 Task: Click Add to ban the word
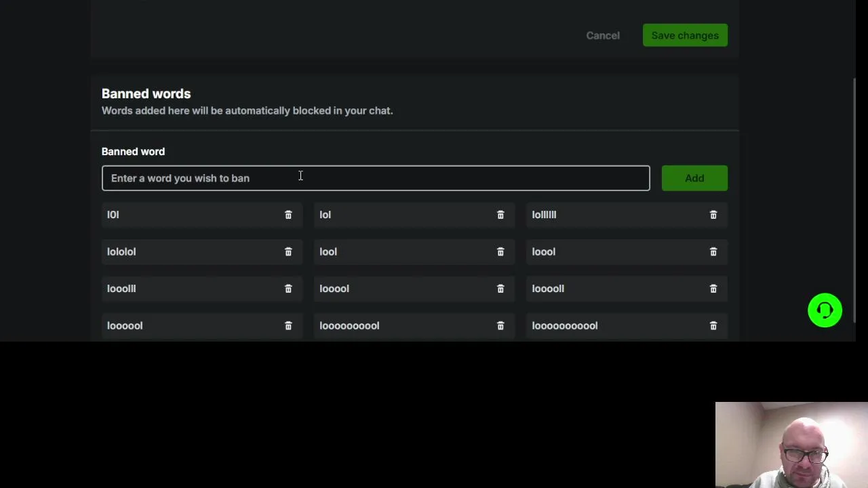694,178
